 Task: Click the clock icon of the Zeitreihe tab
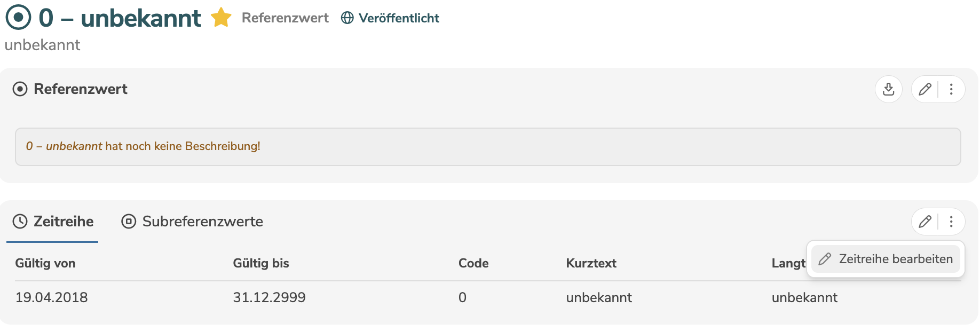coord(20,221)
